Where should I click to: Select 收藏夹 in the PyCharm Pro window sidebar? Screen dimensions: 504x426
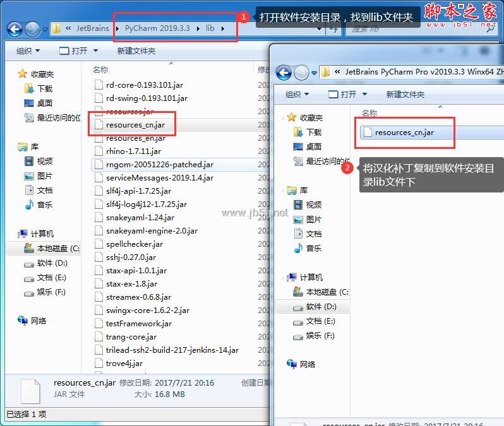tap(304, 117)
